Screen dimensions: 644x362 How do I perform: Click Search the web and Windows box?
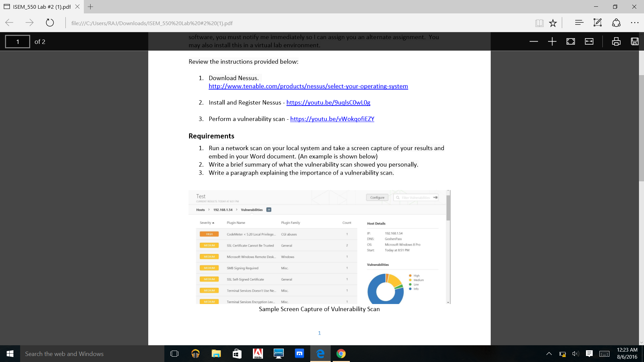click(x=92, y=354)
